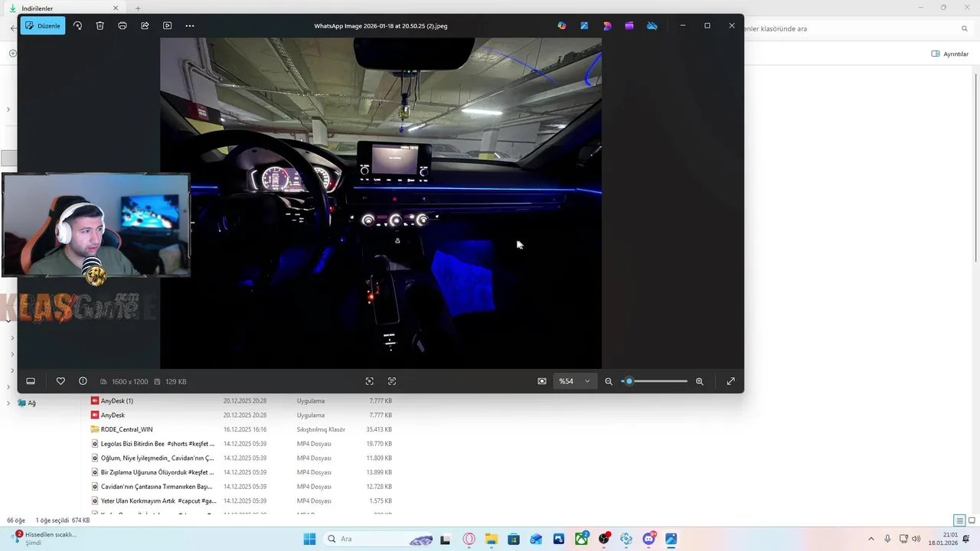This screenshot has height=551, width=980.
Task: Open the share icon in Photos toolbar
Action: coord(145,25)
